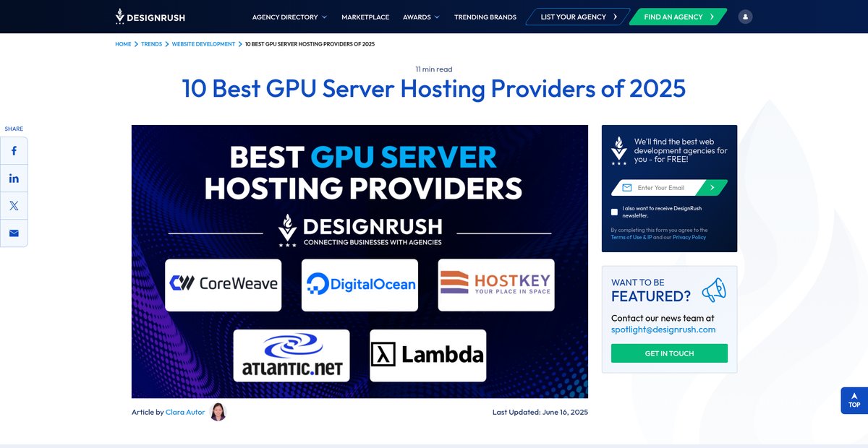
Task: Share article on LinkedIn
Action: (14, 178)
